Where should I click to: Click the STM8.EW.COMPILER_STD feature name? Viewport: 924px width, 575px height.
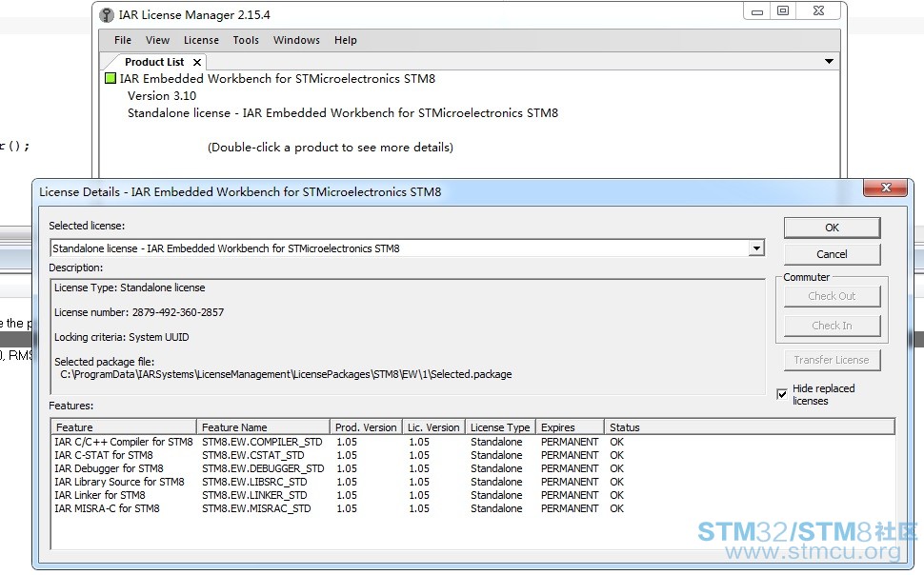click(262, 442)
